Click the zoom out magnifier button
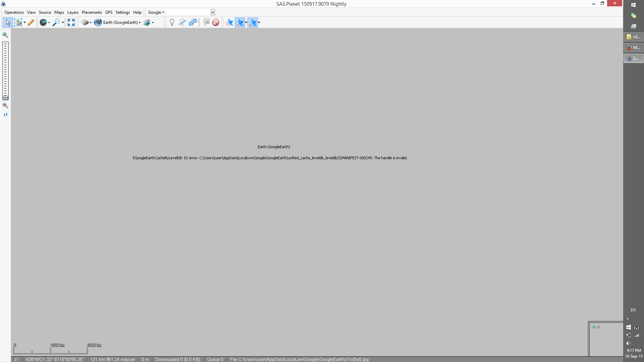Image resolution: width=644 pixels, height=362 pixels. 5,106
